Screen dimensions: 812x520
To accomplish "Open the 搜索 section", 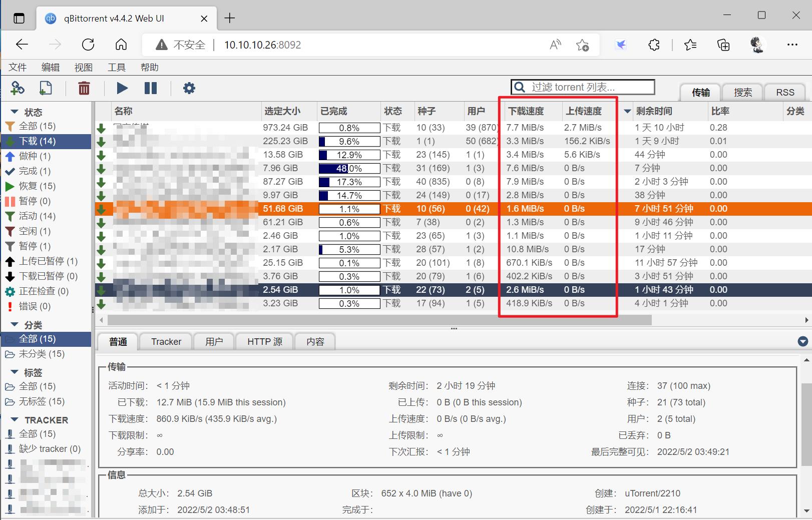I will [x=742, y=92].
